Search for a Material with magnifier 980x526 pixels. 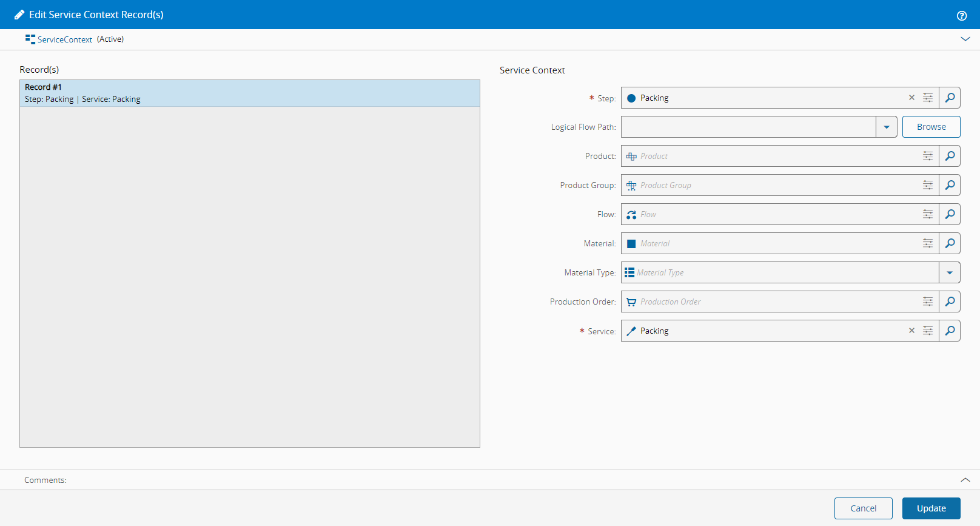(x=950, y=243)
